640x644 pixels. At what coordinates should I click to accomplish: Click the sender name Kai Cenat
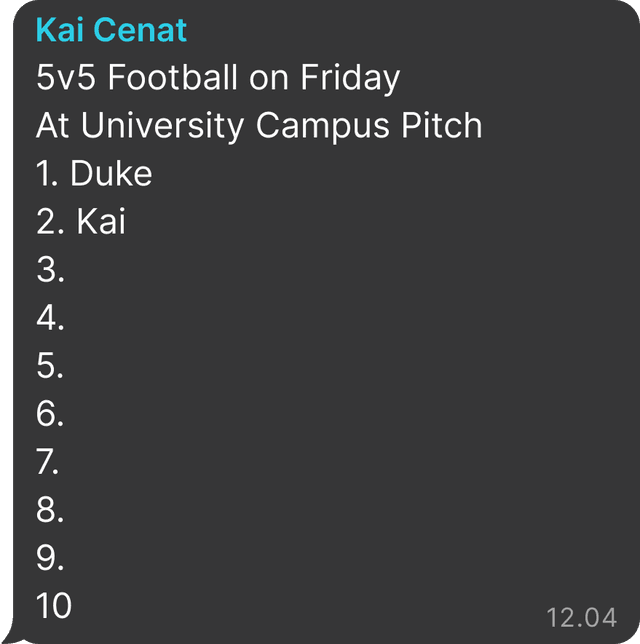[x=111, y=30]
